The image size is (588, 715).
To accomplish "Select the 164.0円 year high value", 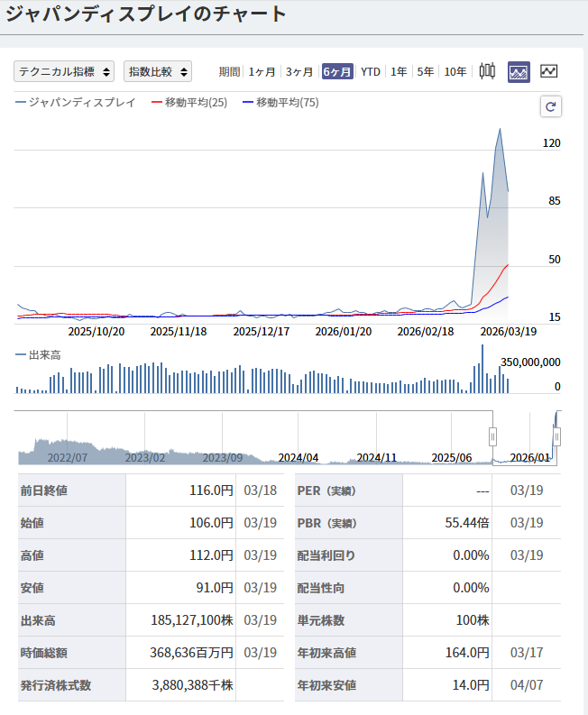I will (x=467, y=653).
